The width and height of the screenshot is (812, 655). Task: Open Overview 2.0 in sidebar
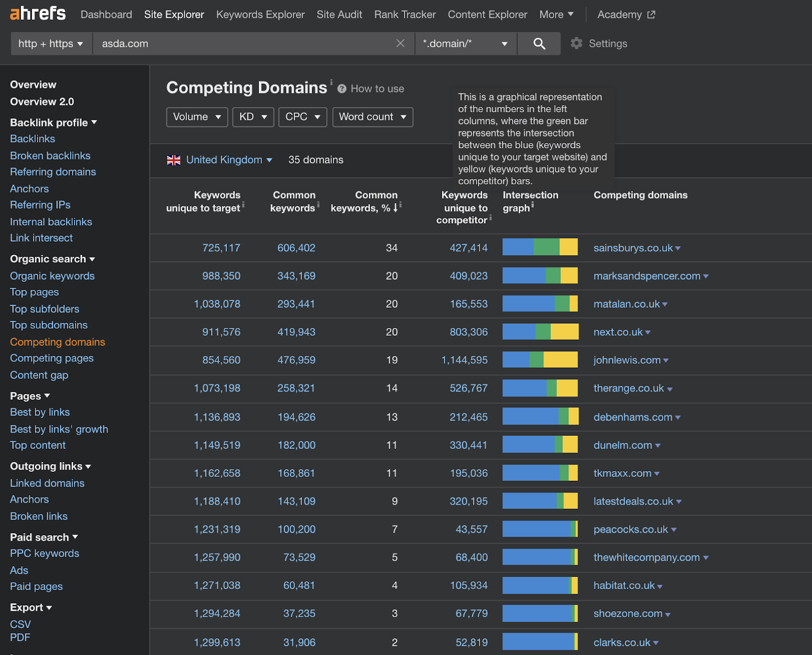tap(42, 102)
